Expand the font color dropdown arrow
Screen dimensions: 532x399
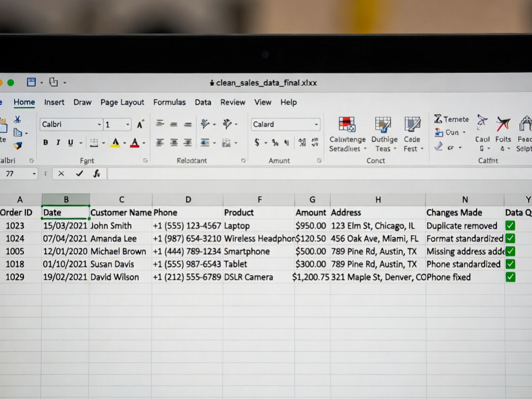144,143
